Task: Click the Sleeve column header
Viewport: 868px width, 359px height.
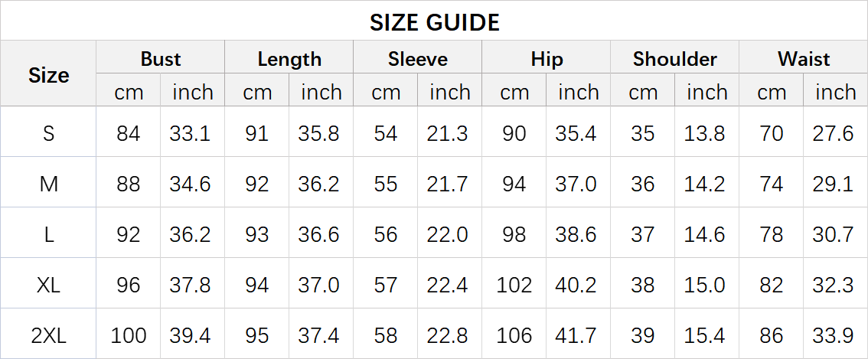Action: 418,59
